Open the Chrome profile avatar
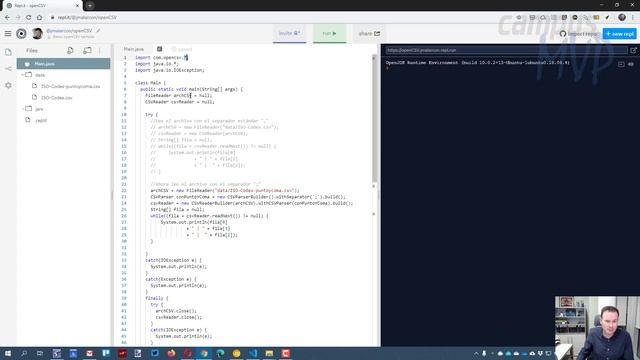The image size is (640, 360). [x=622, y=17]
